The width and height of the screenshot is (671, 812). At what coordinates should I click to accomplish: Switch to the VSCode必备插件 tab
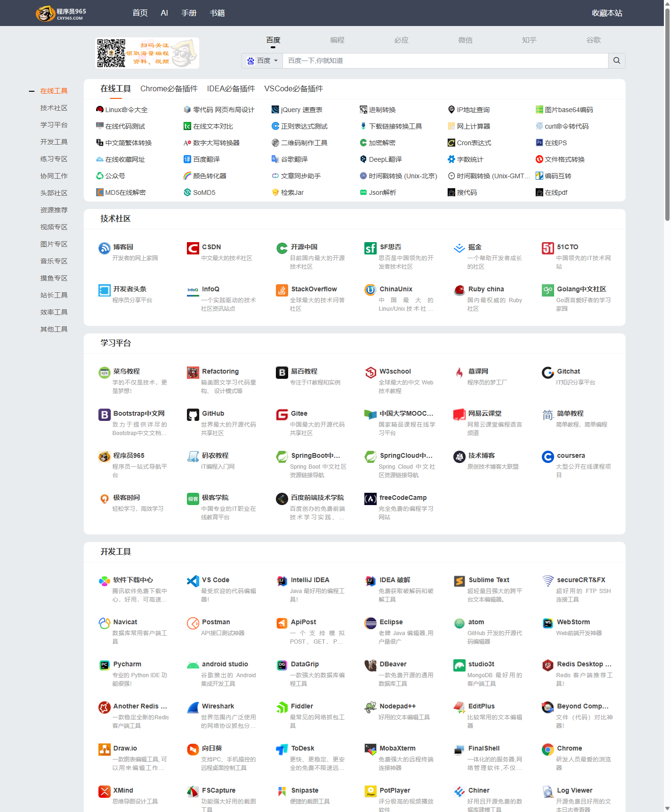click(x=293, y=89)
